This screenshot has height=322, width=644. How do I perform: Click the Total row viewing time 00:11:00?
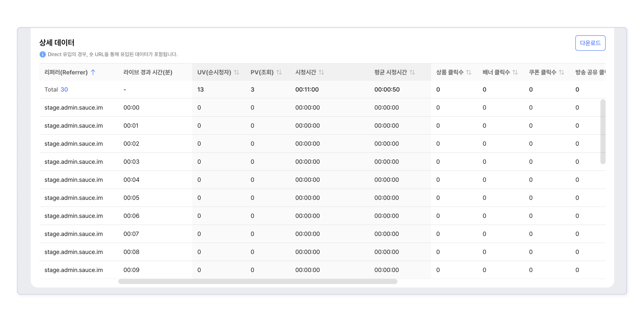307,89
